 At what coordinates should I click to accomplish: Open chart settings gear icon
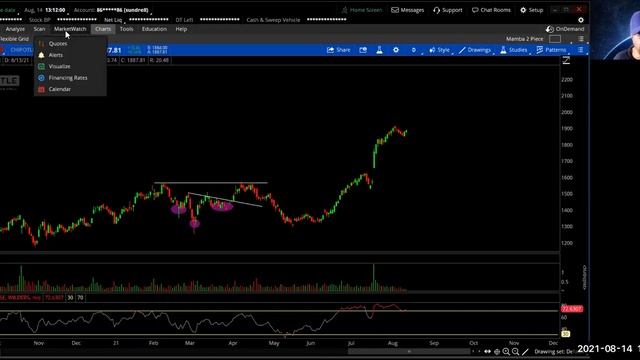point(396,50)
